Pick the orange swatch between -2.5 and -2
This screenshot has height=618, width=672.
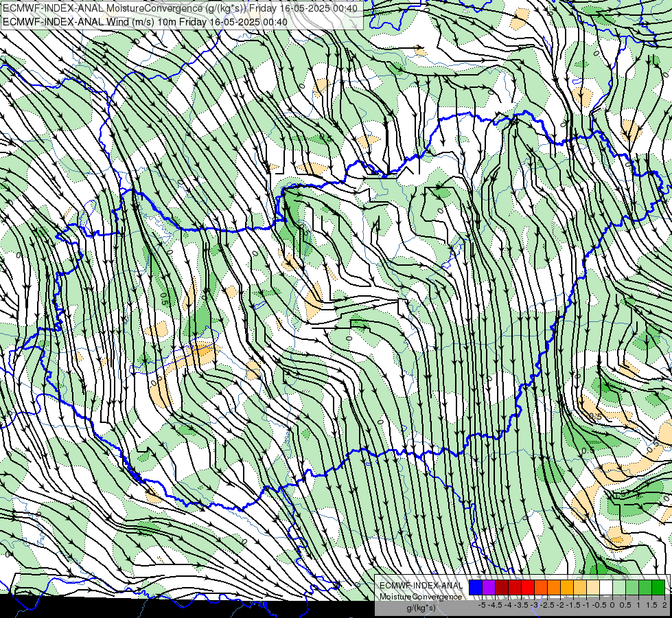(554, 587)
